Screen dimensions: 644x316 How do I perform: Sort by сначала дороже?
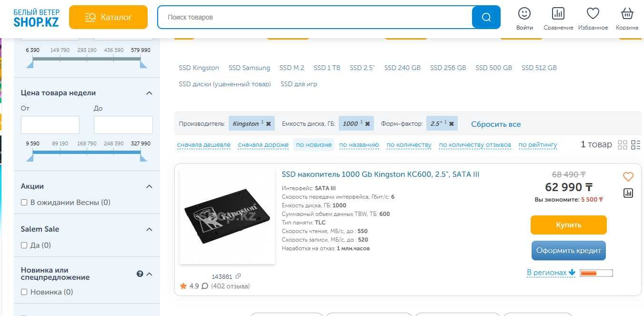point(263,144)
